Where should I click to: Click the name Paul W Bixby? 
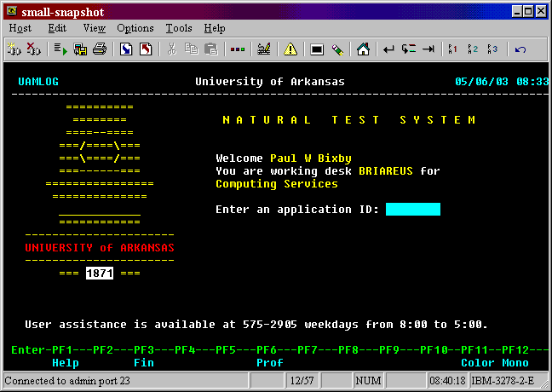(311, 159)
